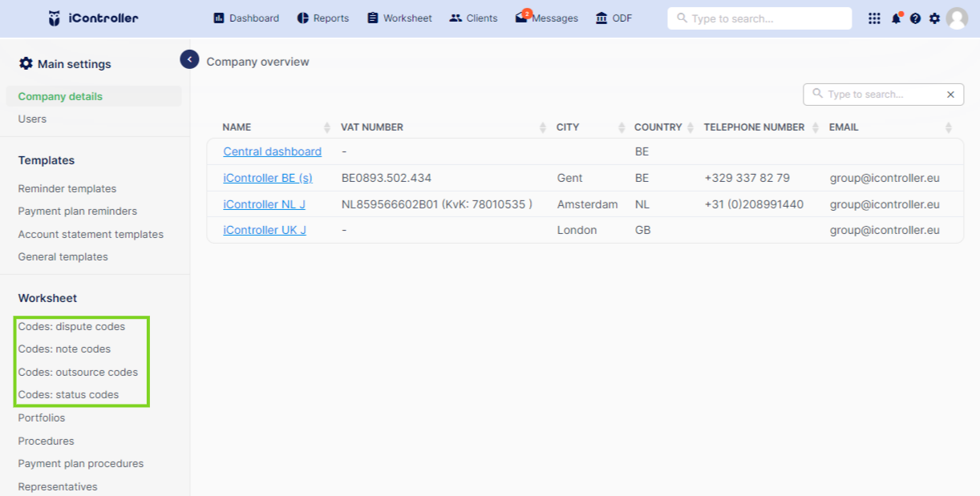Open Representatives in the sidebar
This screenshot has width=980, height=496.
tap(58, 486)
